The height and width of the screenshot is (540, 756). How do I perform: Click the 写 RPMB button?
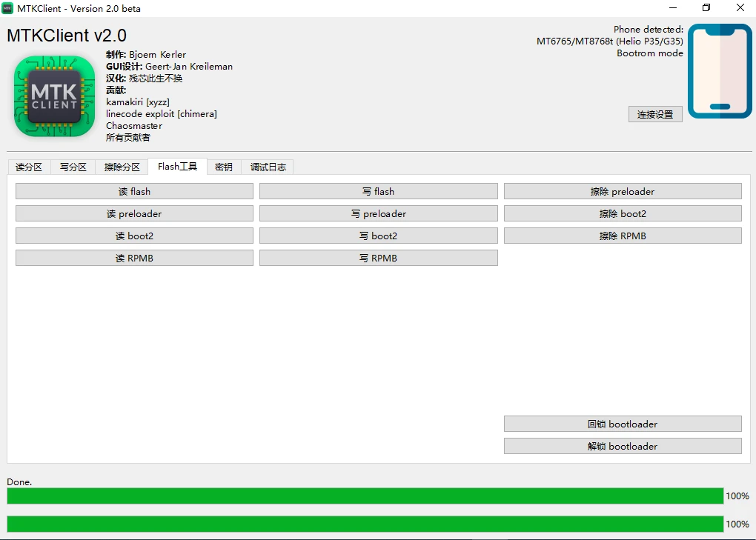click(x=379, y=258)
